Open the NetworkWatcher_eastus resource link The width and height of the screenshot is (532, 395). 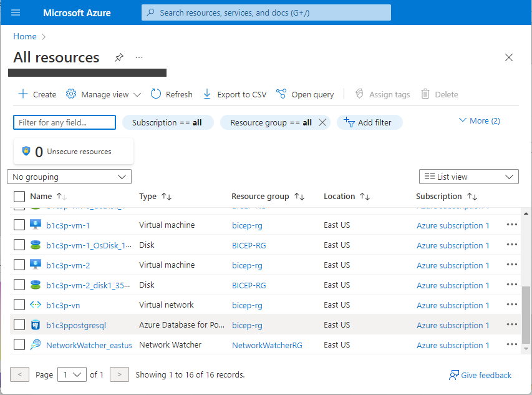point(89,346)
